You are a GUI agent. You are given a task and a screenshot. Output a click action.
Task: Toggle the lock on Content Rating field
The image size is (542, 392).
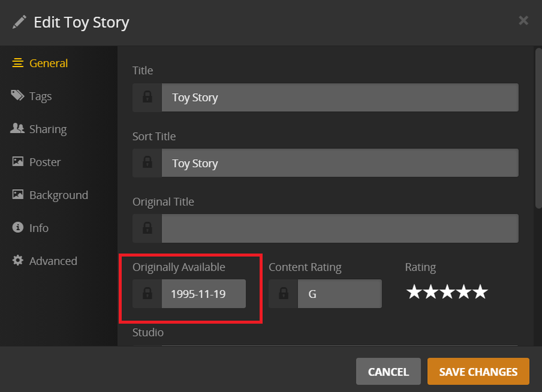tap(284, 294)
